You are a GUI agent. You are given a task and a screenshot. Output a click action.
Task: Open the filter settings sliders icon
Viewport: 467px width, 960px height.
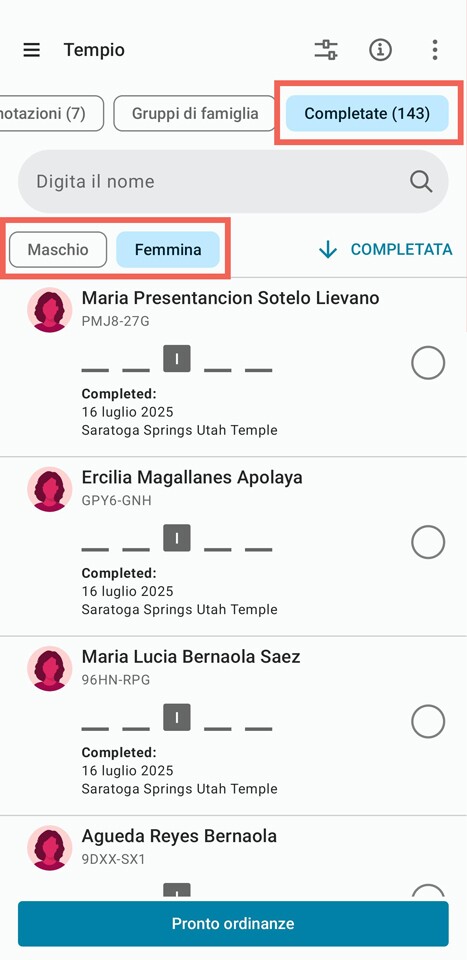[x=326, y=50]
